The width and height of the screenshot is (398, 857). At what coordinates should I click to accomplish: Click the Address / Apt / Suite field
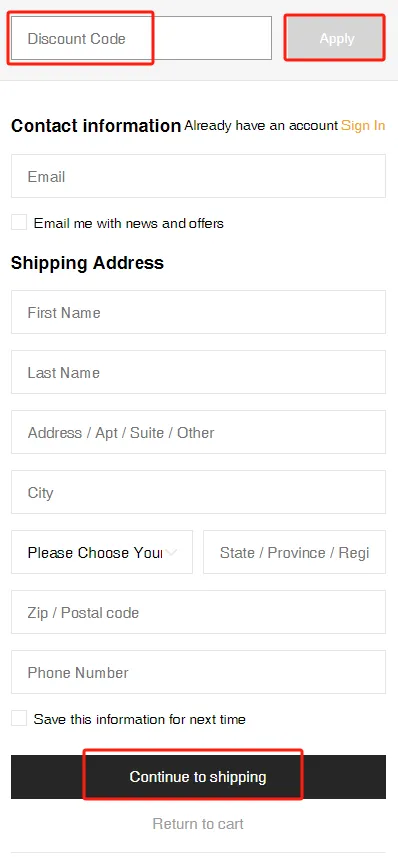[198, 432]
